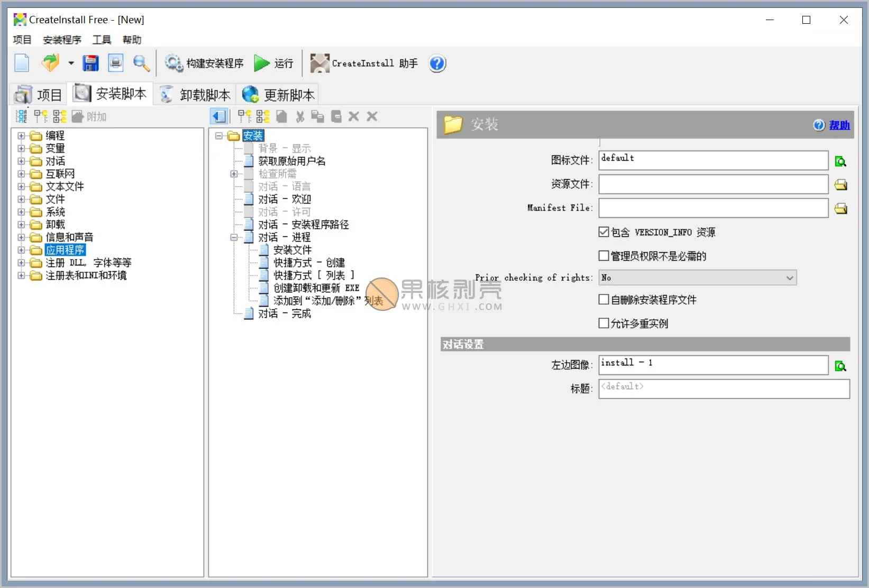
Task: Save the project with the floppy disk icon
Action: coord(90,62)
